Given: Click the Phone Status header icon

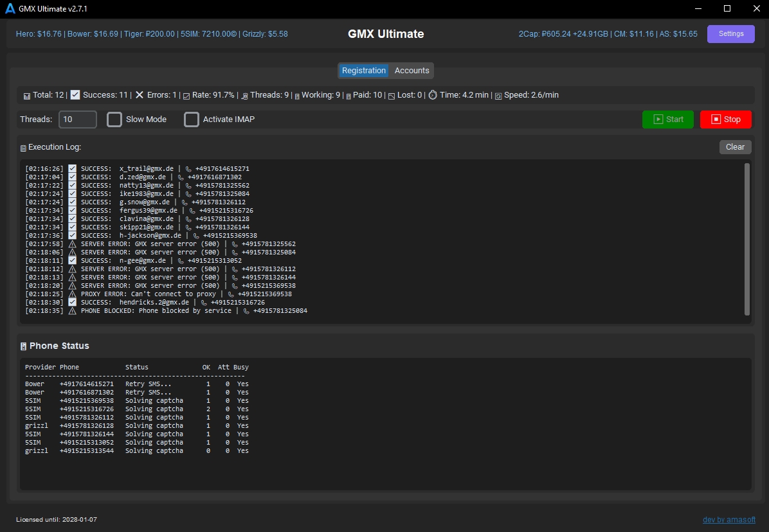Looking at the screenshot, I should point(24,346).
